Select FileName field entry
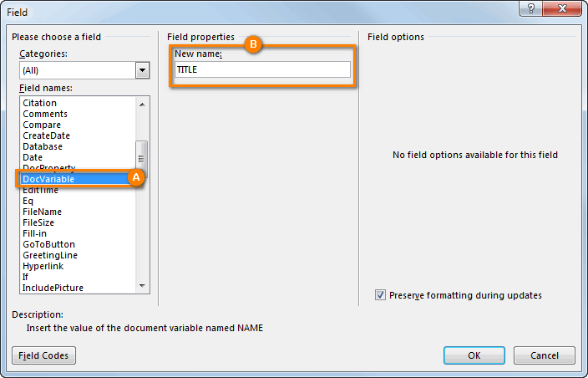The height and width of the screenshot is (378, 588). (x=42, y=212)
